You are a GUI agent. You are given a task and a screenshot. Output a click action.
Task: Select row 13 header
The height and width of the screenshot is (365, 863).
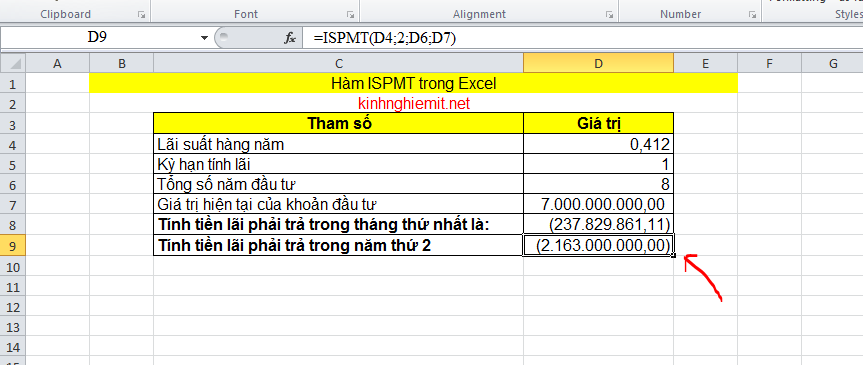13,326
